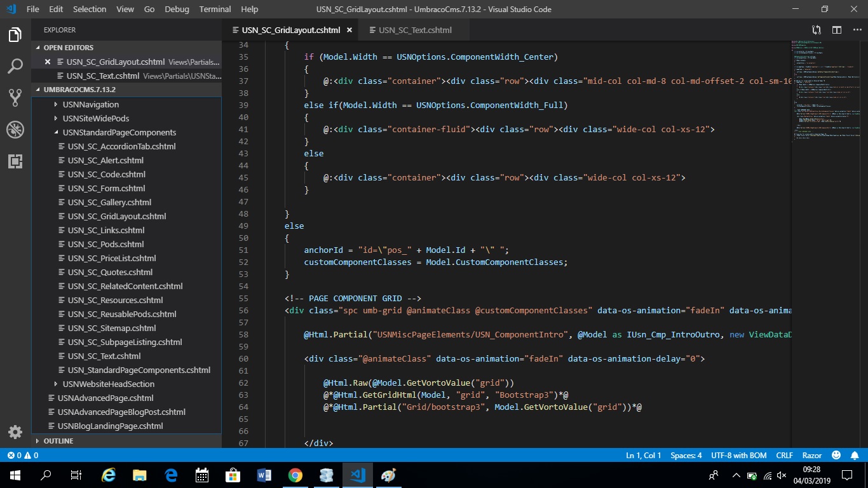
Task: Change language mode via Razor
Action: [x=812, y=456]
